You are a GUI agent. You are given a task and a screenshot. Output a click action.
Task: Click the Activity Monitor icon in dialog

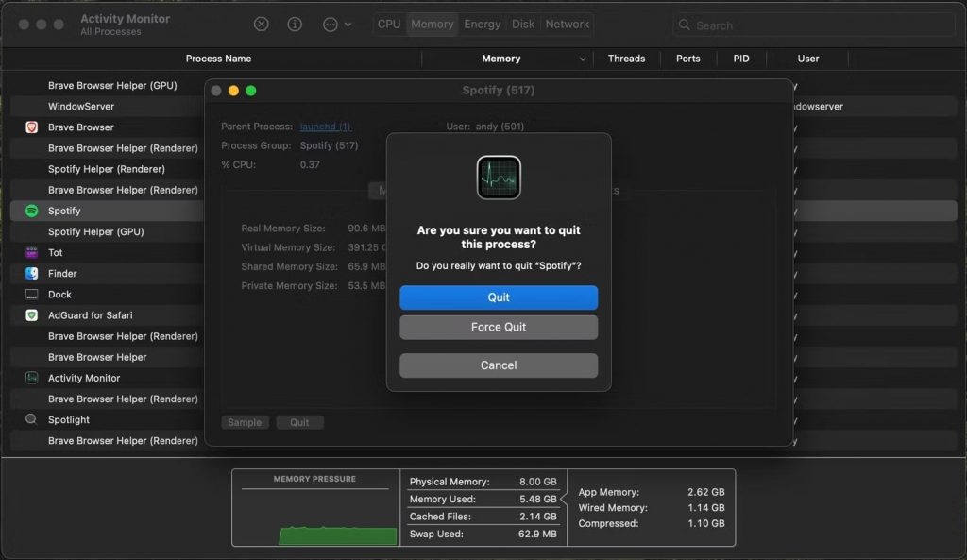[x=499, y=178]
